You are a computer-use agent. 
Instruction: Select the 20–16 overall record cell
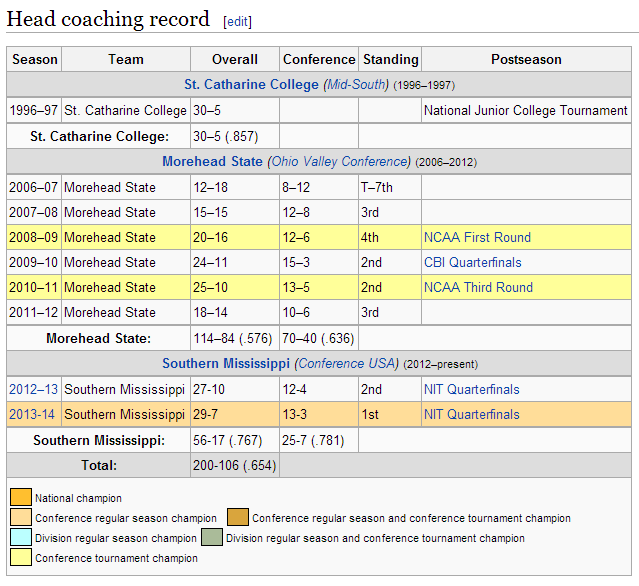(x=235, y=237)
